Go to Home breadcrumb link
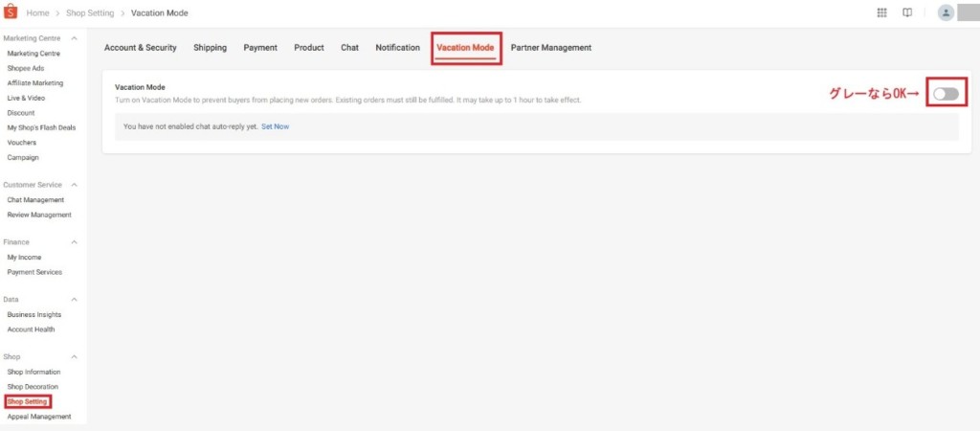This screenshot has height=431, width=980. [38, 13]
